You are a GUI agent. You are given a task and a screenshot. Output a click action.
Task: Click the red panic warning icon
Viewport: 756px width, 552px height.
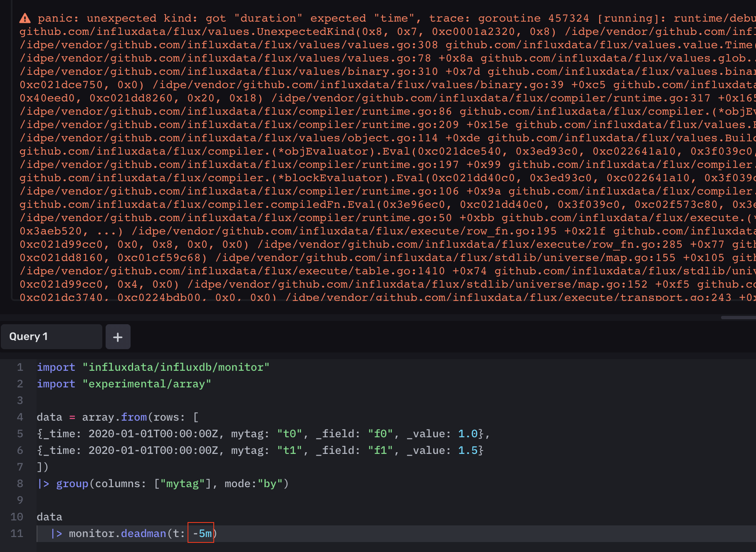point(25,18)
